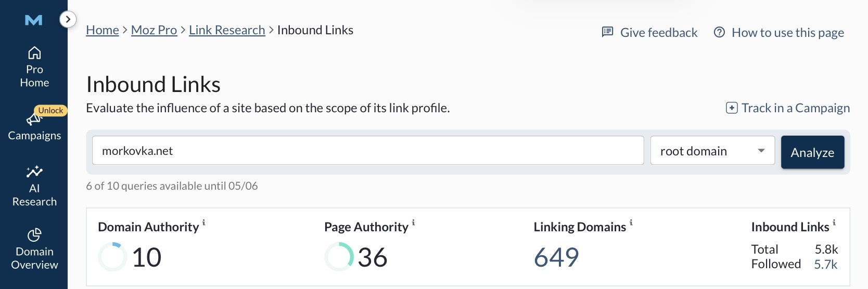Show the Linking Domains info tooltip
Screen dimensions: 868x289
(631, 222)
